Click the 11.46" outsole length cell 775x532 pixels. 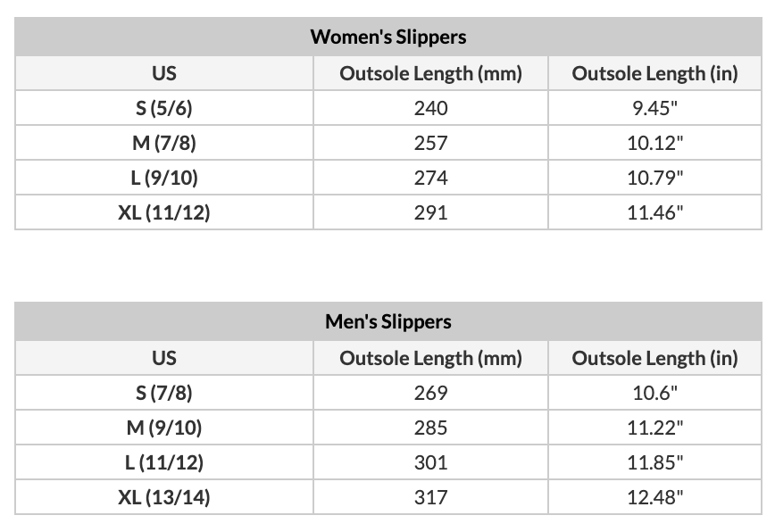(654, 212)
